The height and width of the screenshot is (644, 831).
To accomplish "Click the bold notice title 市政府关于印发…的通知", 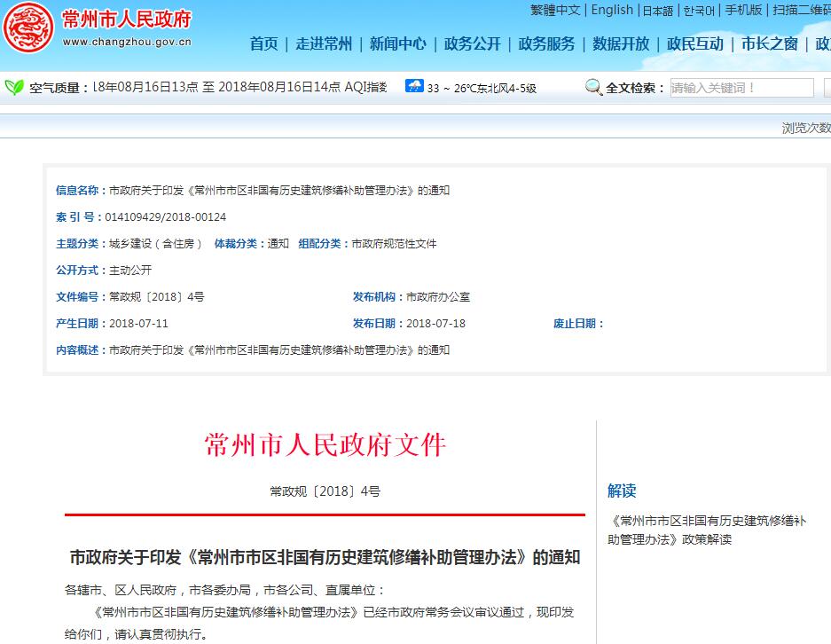I will point(325,557).
